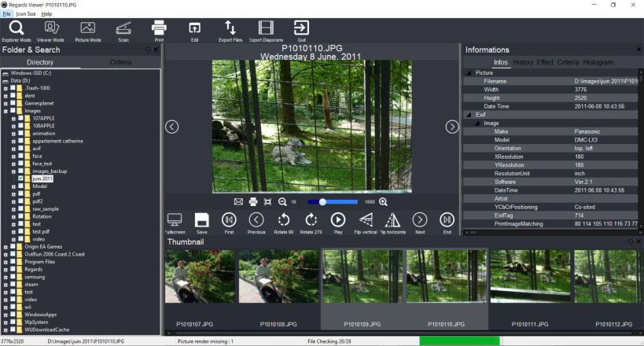Select the Directory tab
644x346 pixels.
click(x=40, y=62)
